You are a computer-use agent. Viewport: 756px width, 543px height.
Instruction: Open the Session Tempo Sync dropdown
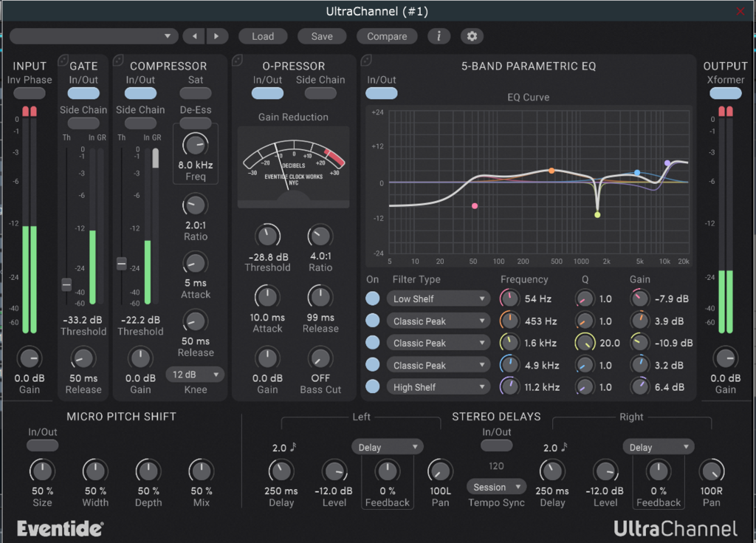click(497, 487)
